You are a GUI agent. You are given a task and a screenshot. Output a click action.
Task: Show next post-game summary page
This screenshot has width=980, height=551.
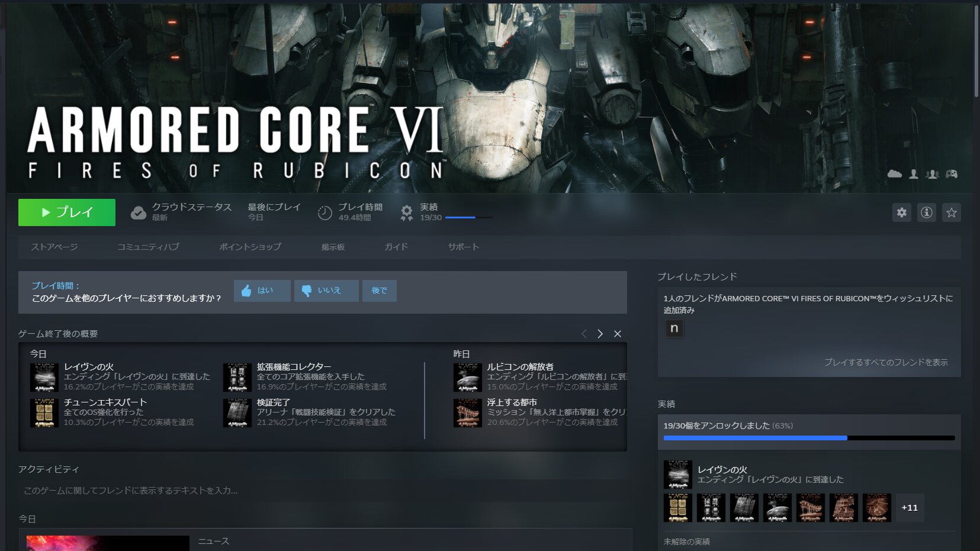point(600,334)
